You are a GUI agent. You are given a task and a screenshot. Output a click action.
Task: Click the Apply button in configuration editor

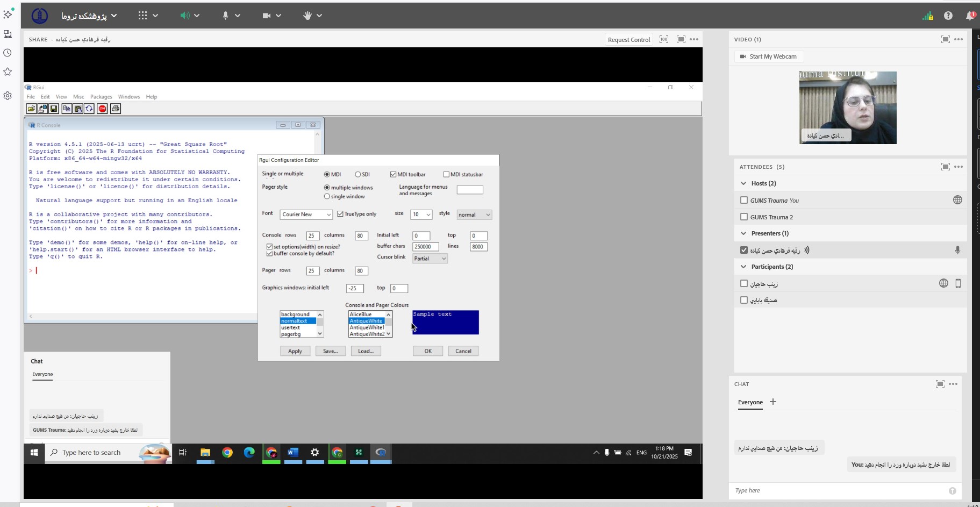coord(295,351)
